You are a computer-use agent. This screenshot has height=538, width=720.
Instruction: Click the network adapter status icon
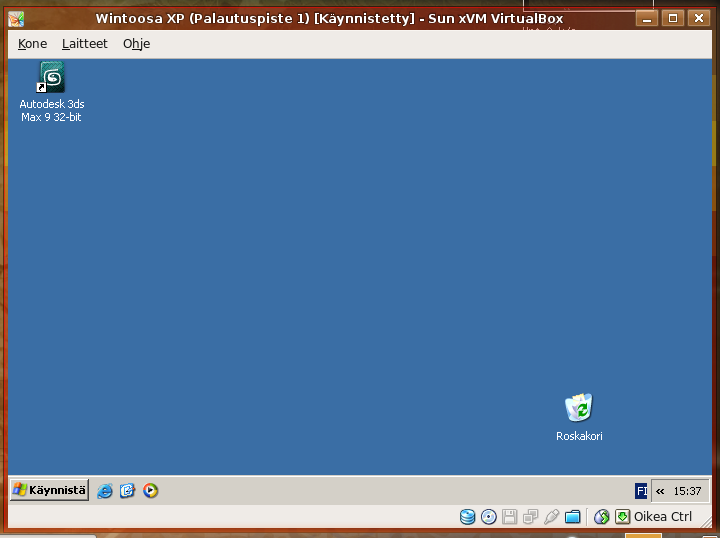pyautogui.click(x=530, y=517)
